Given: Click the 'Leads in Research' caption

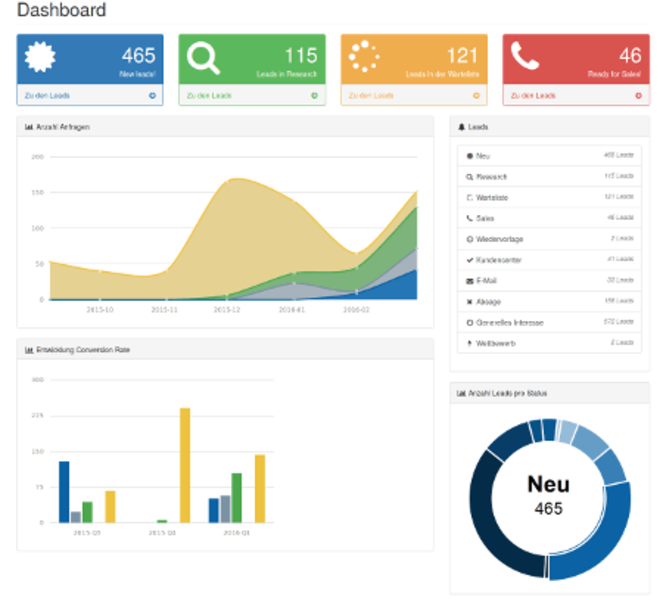Looking at the screenshot, I should pos(287,74).
